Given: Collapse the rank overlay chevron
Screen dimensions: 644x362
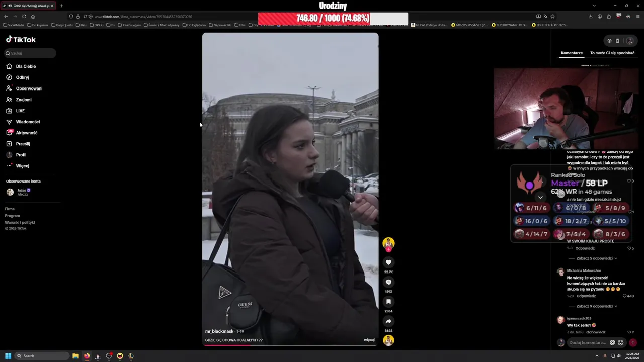Looking at the screenshot, I should pos(540,197).
